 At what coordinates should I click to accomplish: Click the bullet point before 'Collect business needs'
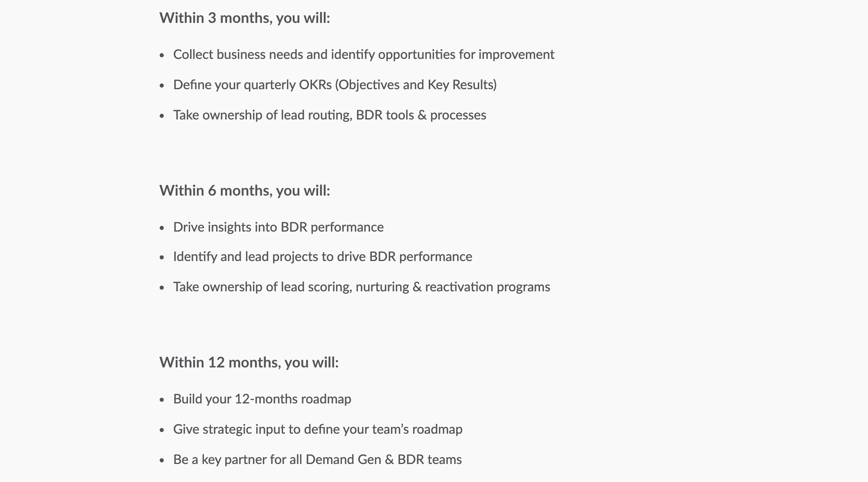click(x=162, y=55)
